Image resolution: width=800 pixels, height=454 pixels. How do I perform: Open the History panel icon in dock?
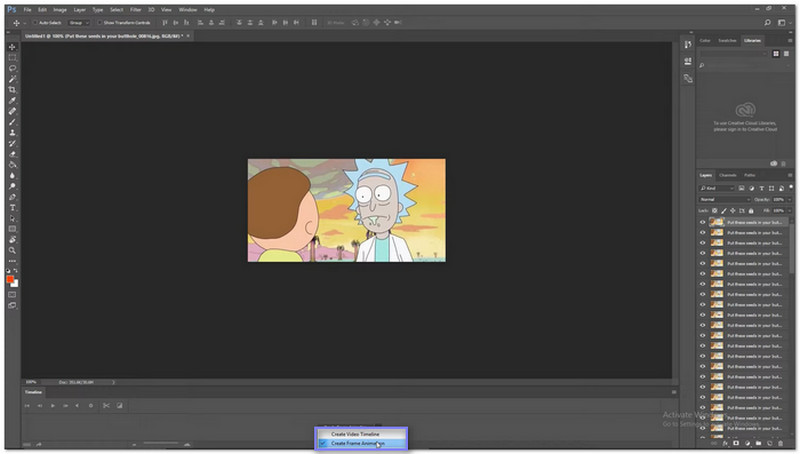click(688, 44)
